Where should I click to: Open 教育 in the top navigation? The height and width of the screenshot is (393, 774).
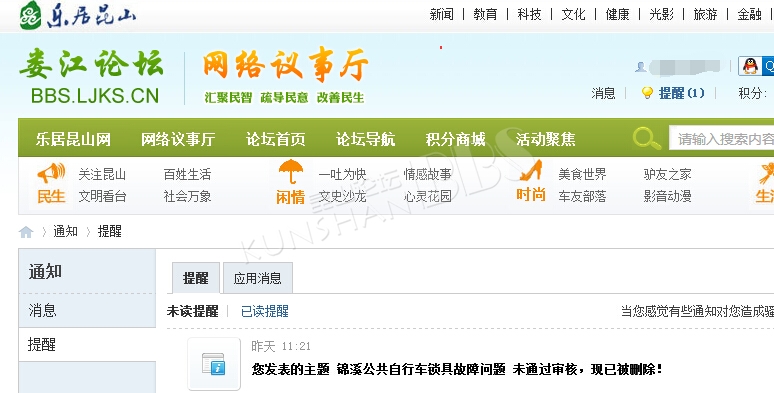(x=485, y=14)
